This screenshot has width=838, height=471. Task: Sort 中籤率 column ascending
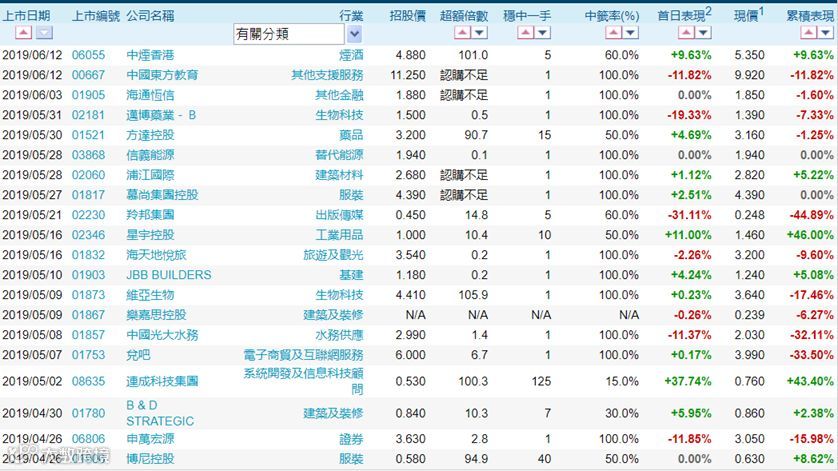614,33
